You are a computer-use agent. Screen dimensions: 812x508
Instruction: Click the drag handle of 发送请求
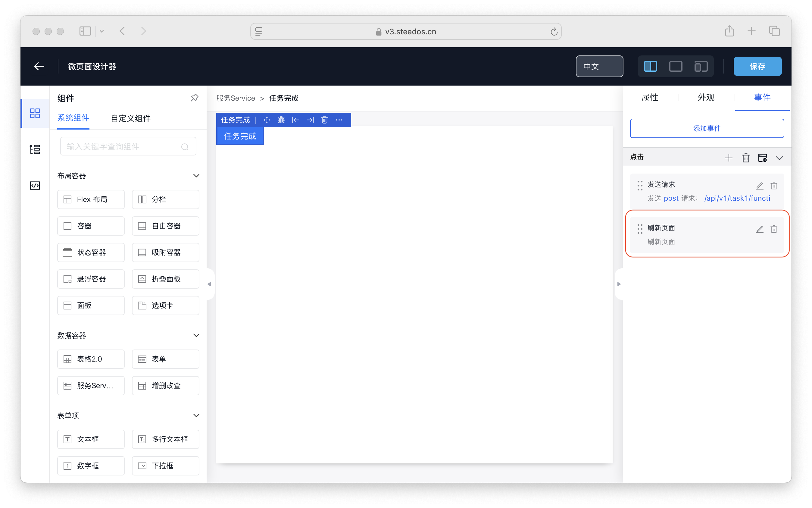tap(640, 186)
